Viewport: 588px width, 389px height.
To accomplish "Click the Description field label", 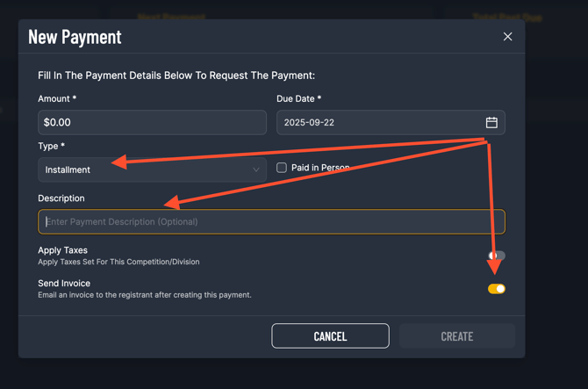I will click(61, 198).
